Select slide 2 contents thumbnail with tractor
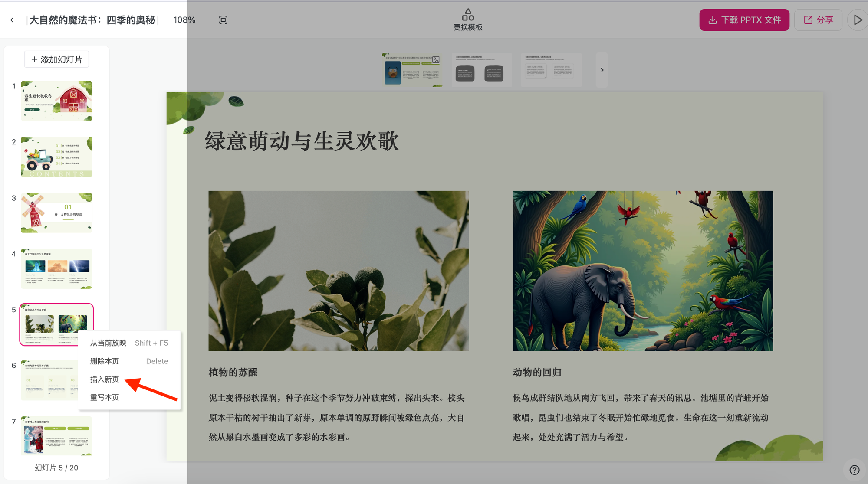The image size is (868, 484). (56, 157)
